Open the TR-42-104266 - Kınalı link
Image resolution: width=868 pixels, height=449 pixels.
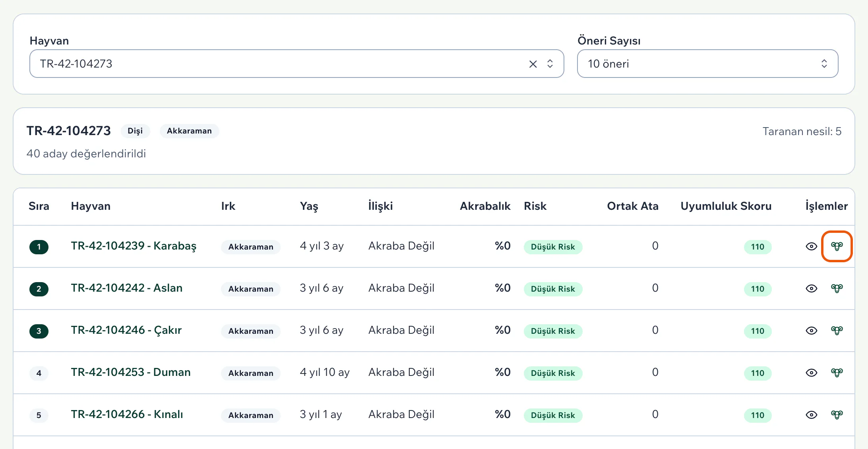[x=127, y=414]
